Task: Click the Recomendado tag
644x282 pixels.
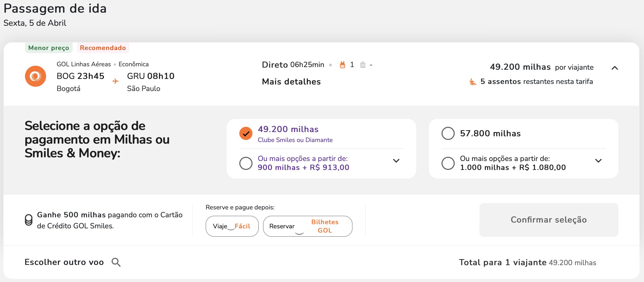Action: tap(103, 48)
